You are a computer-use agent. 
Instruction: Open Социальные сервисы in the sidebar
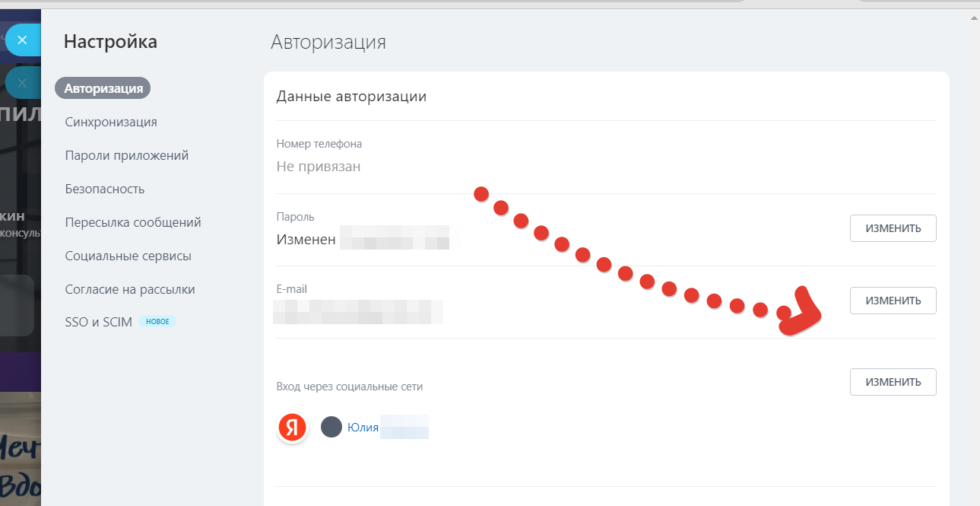128,256
